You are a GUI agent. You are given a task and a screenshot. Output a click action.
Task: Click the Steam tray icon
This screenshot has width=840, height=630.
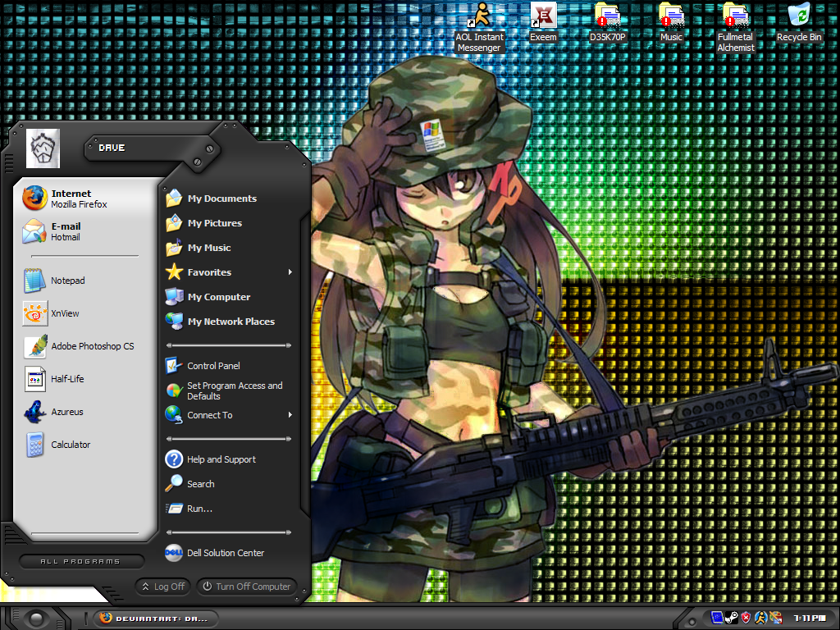[731, 619]
